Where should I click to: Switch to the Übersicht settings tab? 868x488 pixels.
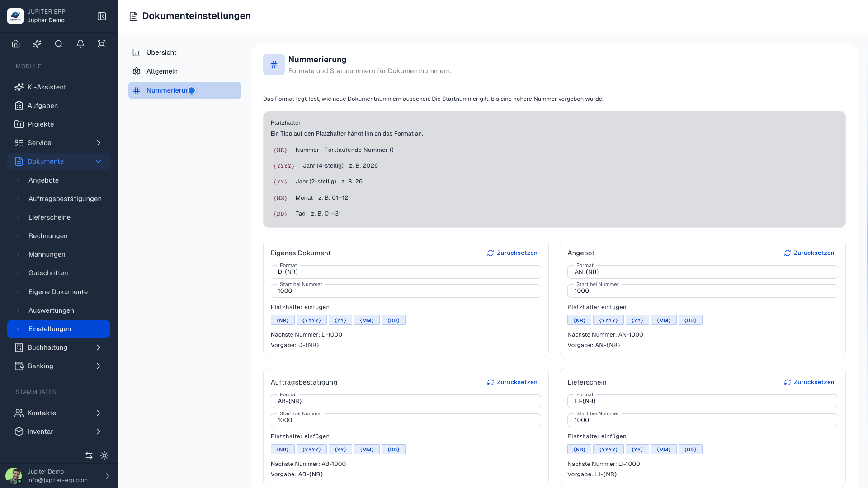click(184, 52)
